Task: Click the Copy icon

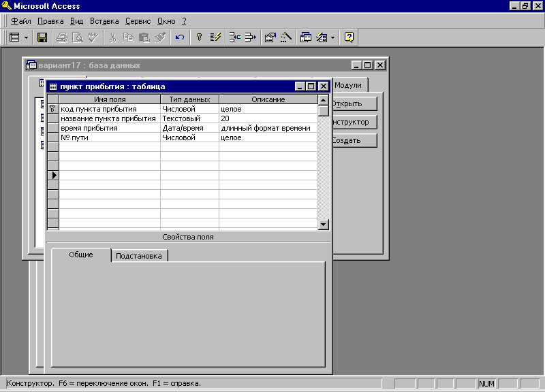Action: (129, 37)
